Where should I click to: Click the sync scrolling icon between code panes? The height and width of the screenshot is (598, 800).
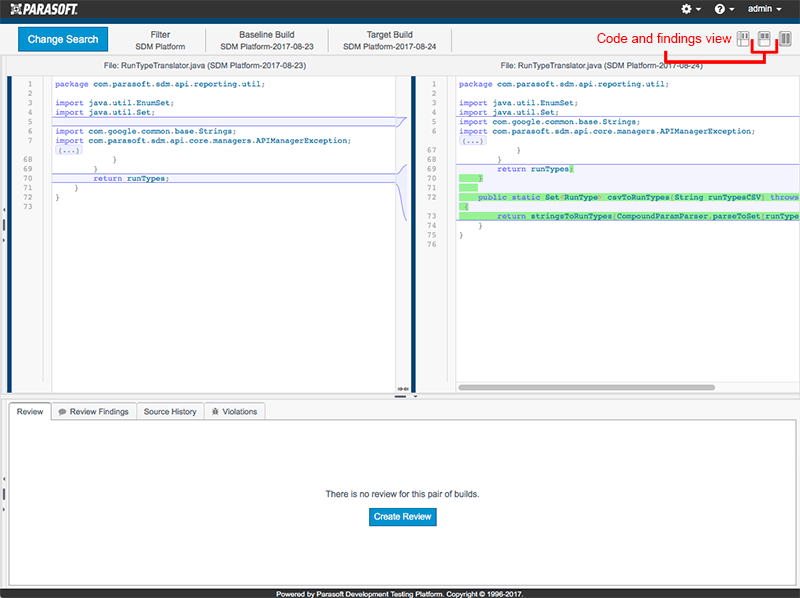(403, 389)
